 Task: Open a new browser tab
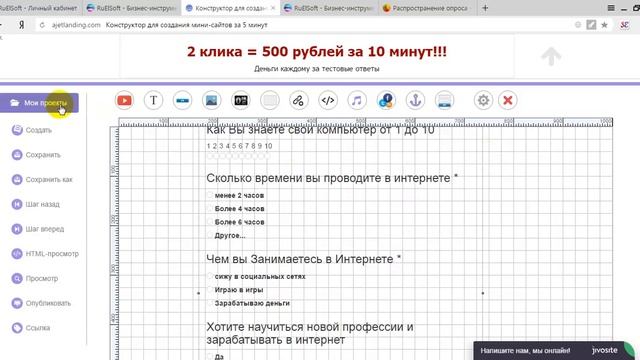click(485, 8)
